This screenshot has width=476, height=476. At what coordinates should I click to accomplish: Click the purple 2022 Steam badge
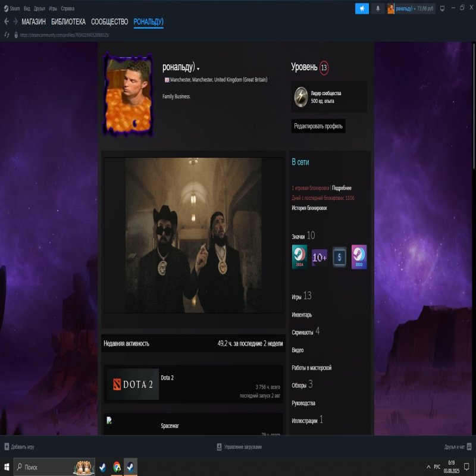[359, 257]
